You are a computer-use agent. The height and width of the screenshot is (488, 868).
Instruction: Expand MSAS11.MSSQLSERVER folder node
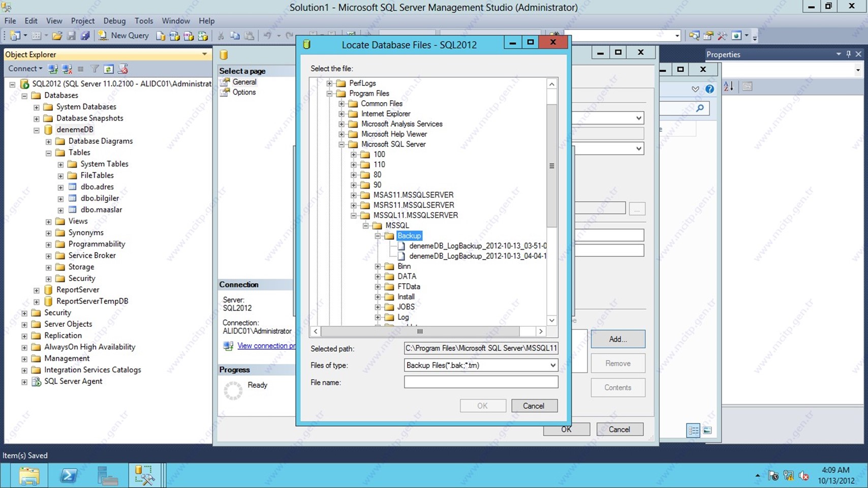point(354,195)
